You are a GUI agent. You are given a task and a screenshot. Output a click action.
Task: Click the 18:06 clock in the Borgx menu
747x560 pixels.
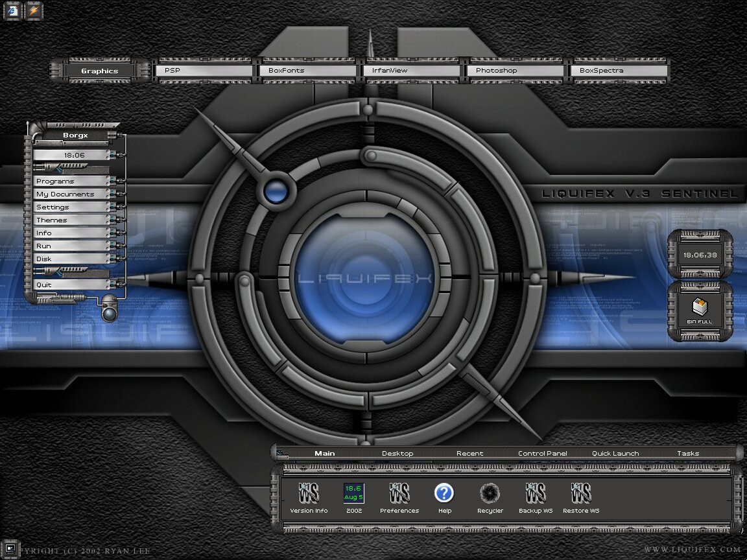pyautogui.click(x=71, y=155)
